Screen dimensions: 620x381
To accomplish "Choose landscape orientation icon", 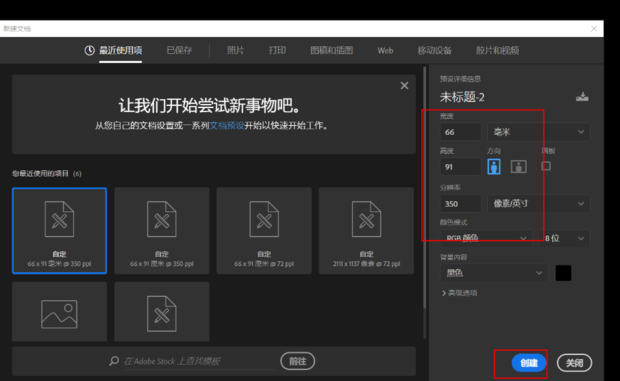I will click(518, 166).
